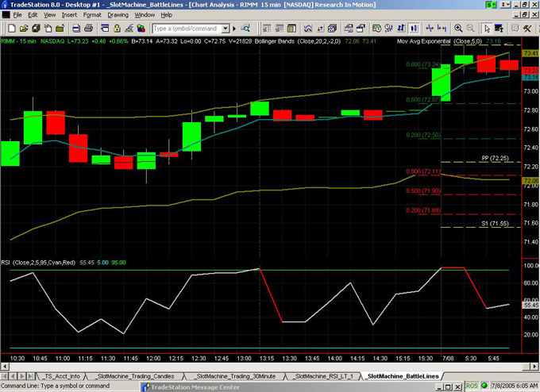The width and height of the screenshot is (540, 392).
Task: Click into the symbol/command input box
Action: click(187, 29)
